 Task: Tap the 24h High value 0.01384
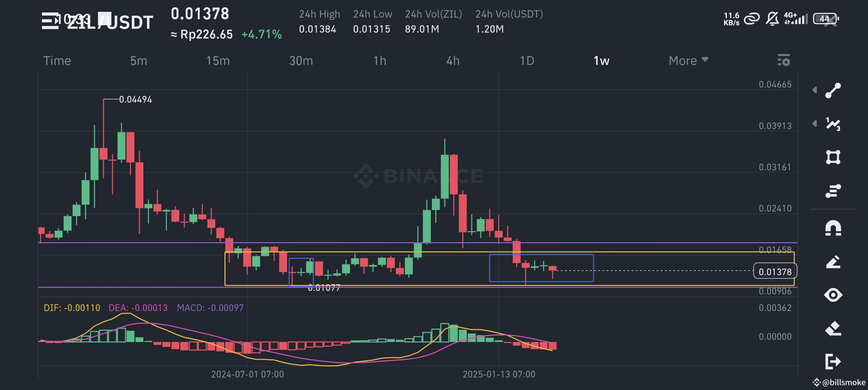click(x=317, y=29)
